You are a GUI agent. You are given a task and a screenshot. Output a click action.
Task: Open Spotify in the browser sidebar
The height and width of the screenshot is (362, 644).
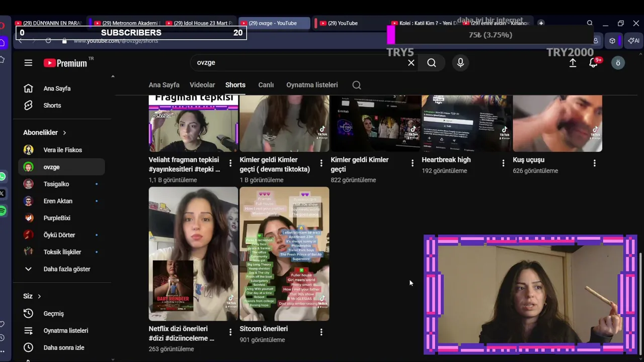point(3,211)
